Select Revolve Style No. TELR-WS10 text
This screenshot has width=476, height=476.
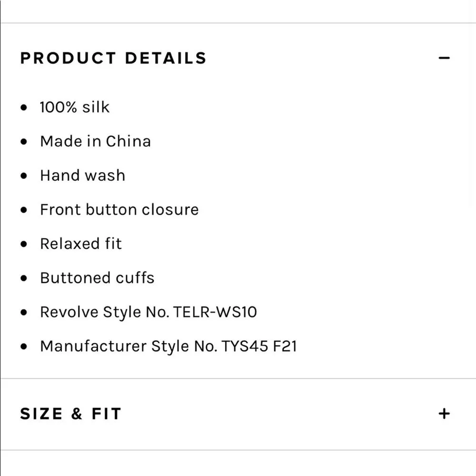pos(149,312)
